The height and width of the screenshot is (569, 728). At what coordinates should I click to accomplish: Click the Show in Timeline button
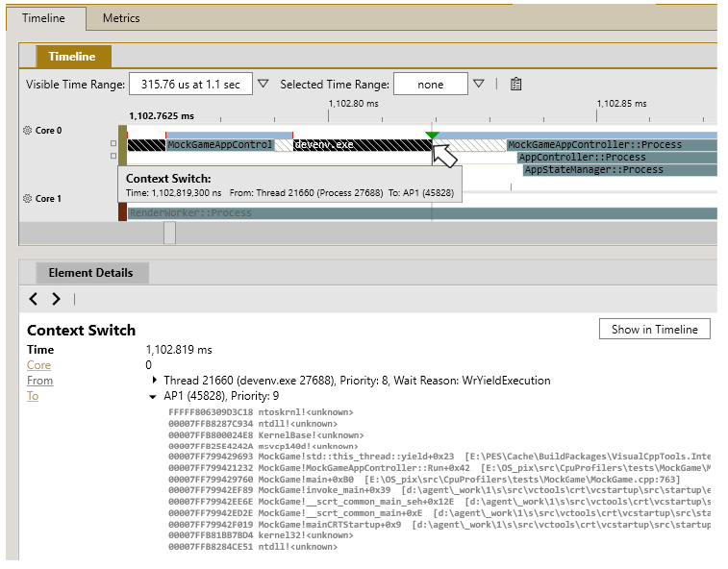655,329
